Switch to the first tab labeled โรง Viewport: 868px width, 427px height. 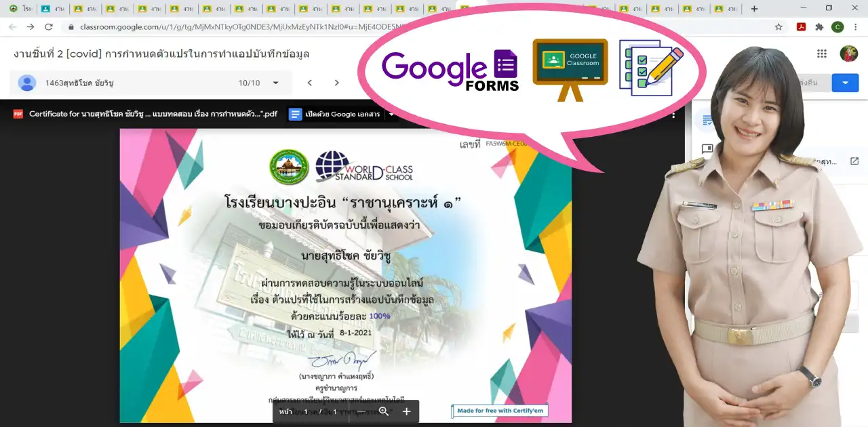coord(20,9)
